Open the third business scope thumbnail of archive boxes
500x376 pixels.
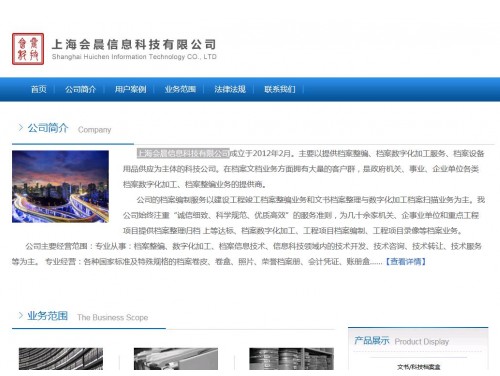(x=291, y=359)
